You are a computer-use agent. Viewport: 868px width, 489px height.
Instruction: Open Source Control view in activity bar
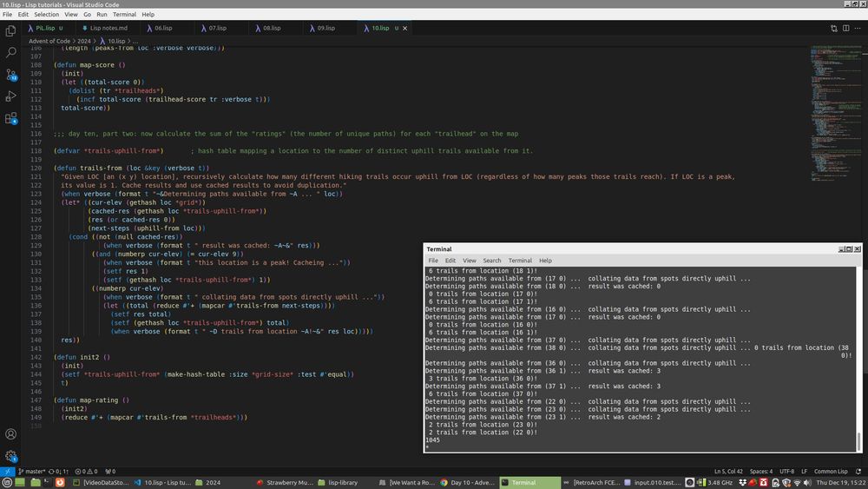point(10,75)
